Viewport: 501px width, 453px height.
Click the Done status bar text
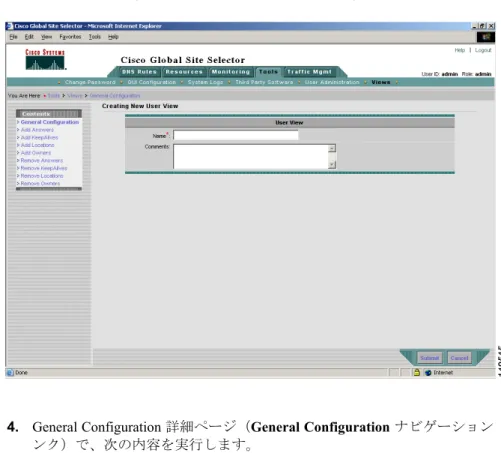[21, 372]
